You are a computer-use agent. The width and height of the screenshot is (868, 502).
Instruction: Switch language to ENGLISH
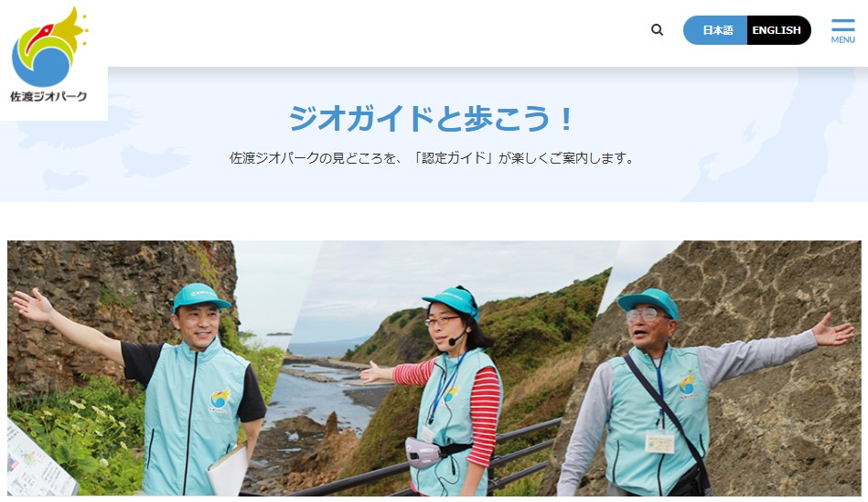point(778,30)
